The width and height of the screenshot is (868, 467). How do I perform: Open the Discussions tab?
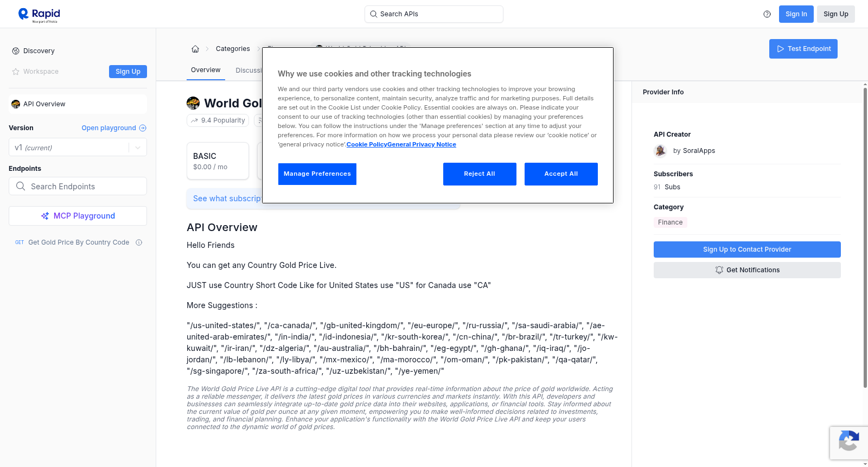248,71
